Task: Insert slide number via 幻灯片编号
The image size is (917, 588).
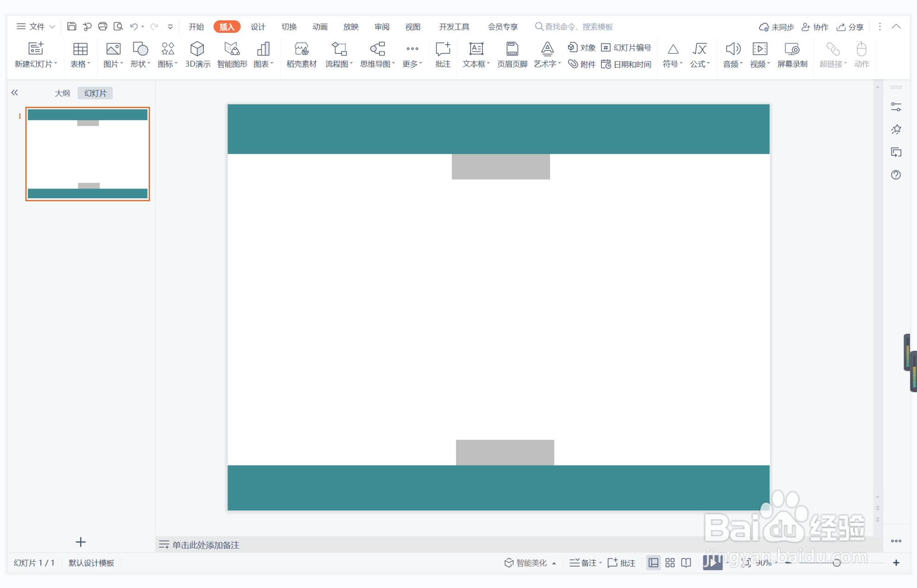Action: click(x=626, y=48)
